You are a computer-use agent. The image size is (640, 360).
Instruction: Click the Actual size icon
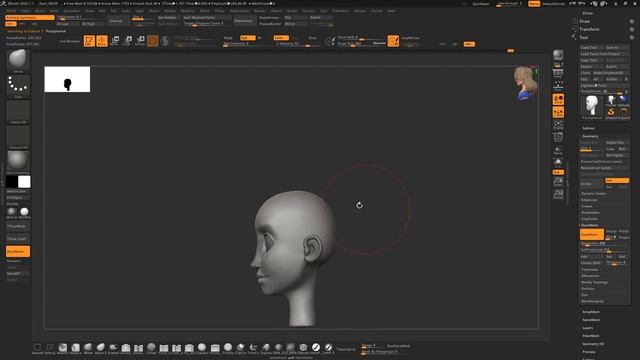(558, 194)
